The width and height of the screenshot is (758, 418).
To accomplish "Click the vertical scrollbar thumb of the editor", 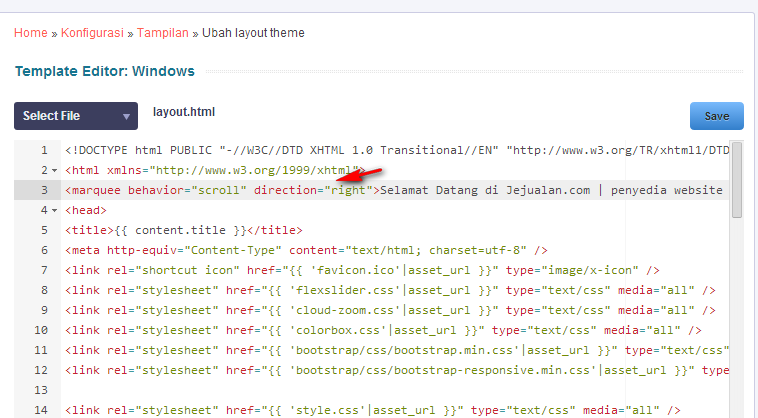I will [x=737, y=180].
